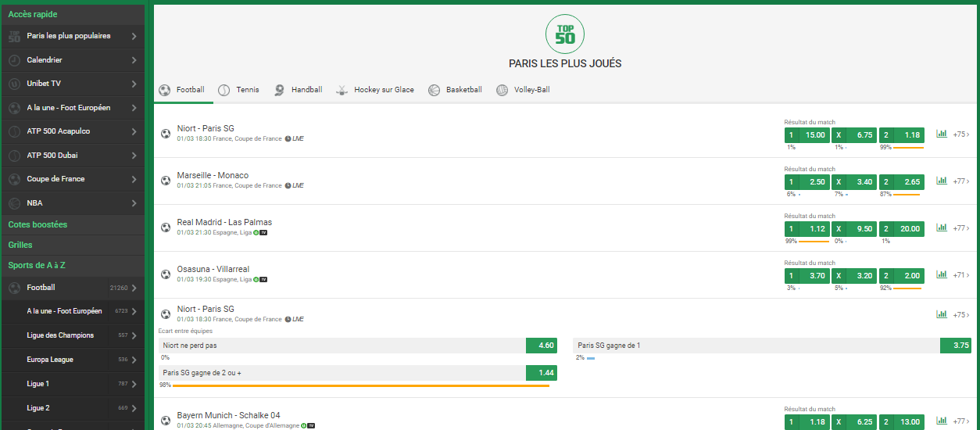Switch to the Basketball tab
Viewport: 980px width, 430px height.
(x=455, y=90)
